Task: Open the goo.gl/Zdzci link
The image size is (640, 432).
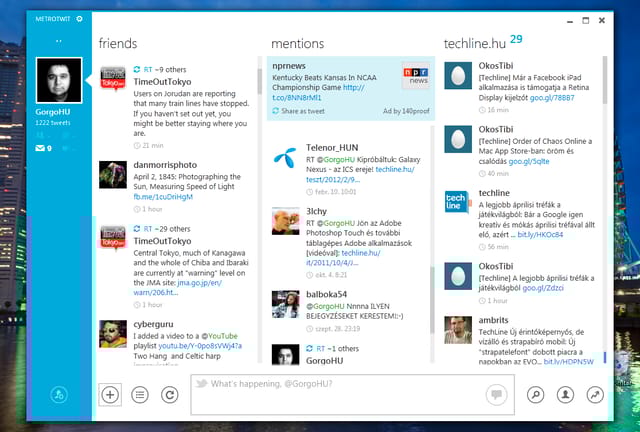Action: coord(543,288)
